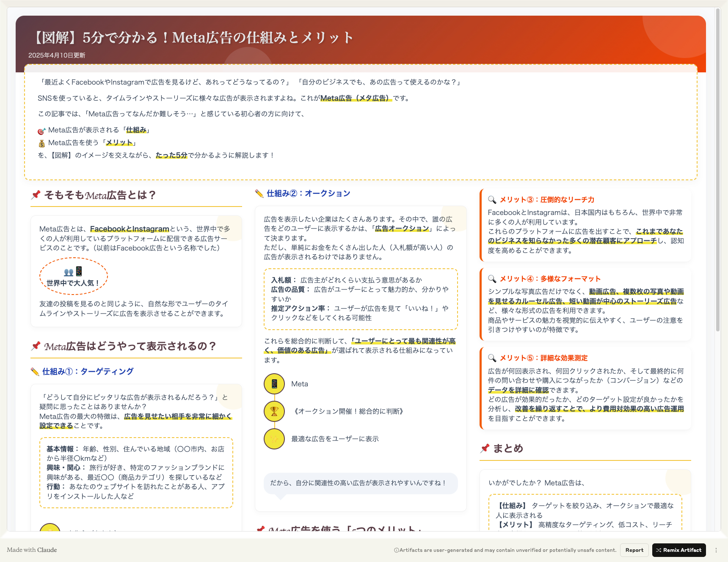
Task: Click the pencil icon beside 仕組み①：ターゲティング
Action: point(35,372)
